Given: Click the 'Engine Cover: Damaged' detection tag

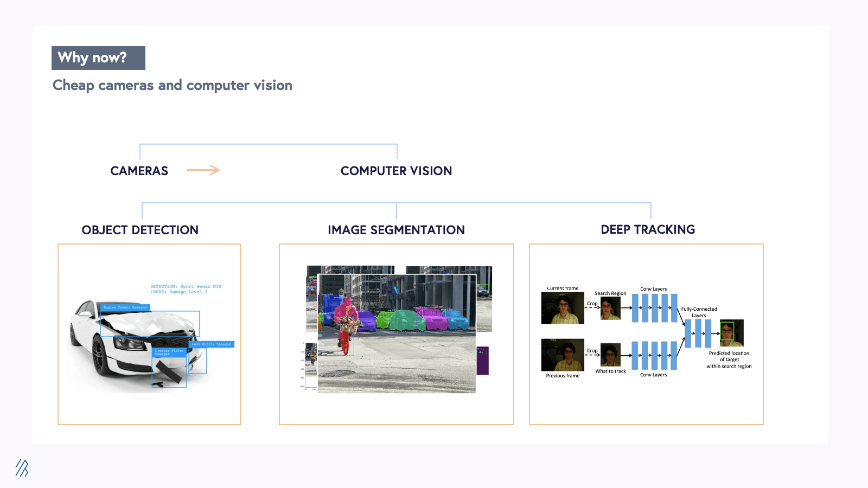Looking at the screenshot, I should pyautogui.click(x=125, y=307).
